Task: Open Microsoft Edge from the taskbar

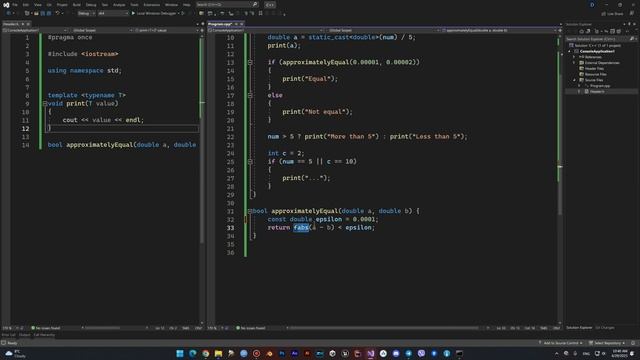Action: point(193,353)
